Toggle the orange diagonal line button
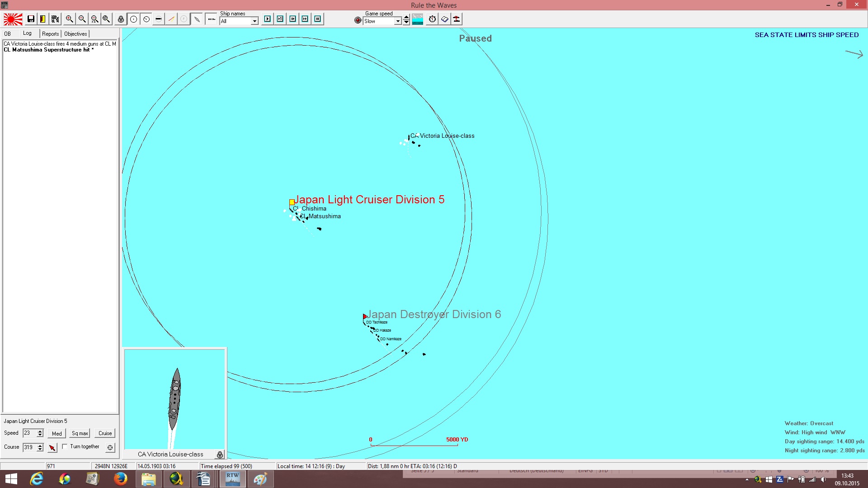Image resolution: width=868 pixels, height=488 pixels. pyautogui.click(x=171, y=19)
